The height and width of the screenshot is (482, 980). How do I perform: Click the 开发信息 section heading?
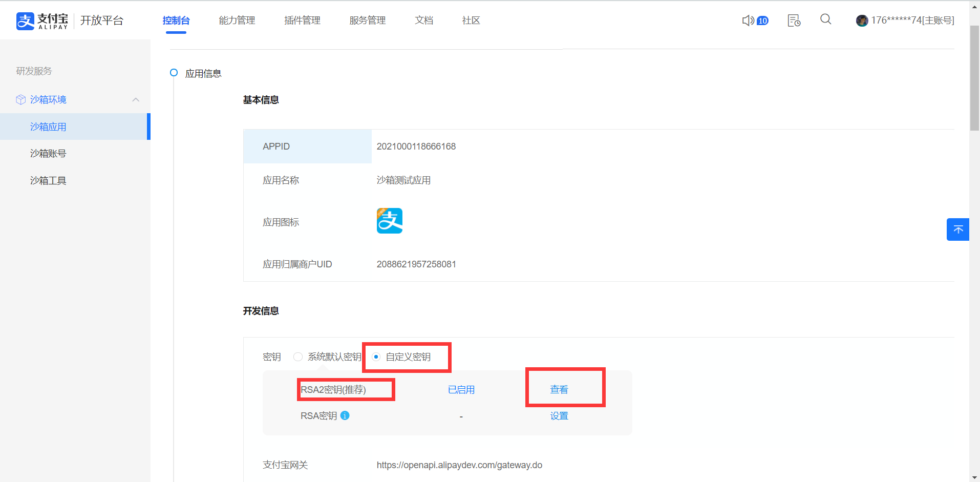pos(261,311)
